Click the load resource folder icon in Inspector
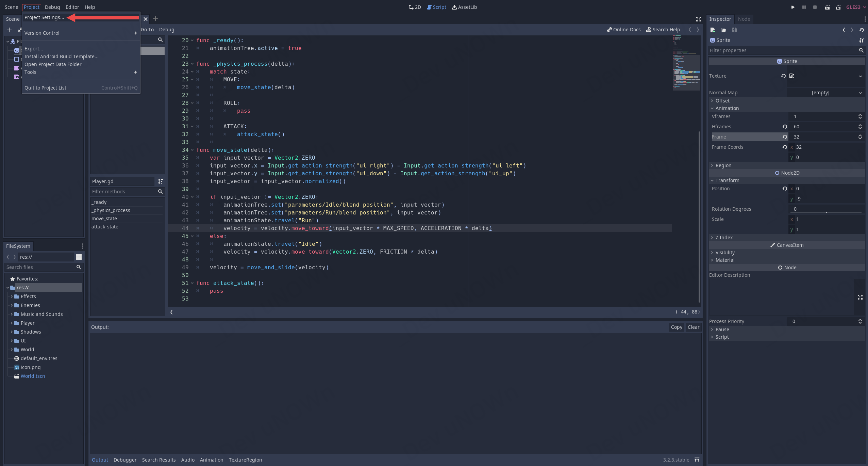 pos(723,30)
